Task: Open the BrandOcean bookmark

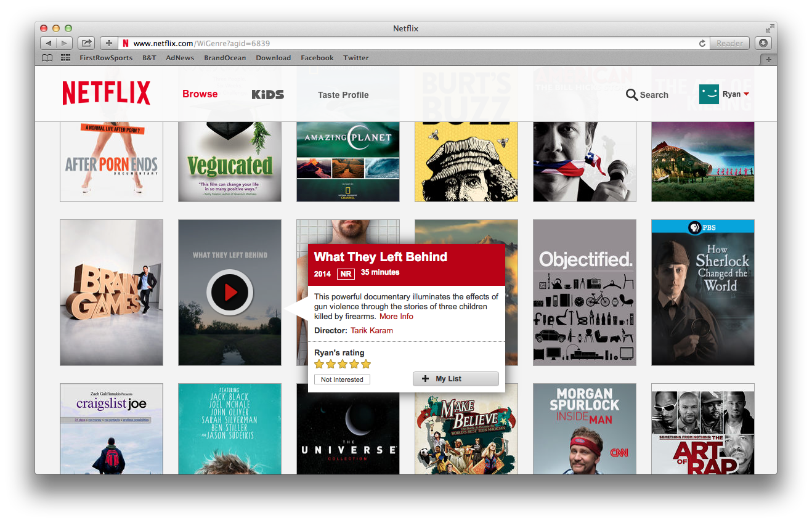Action: (x=225, y=58)
